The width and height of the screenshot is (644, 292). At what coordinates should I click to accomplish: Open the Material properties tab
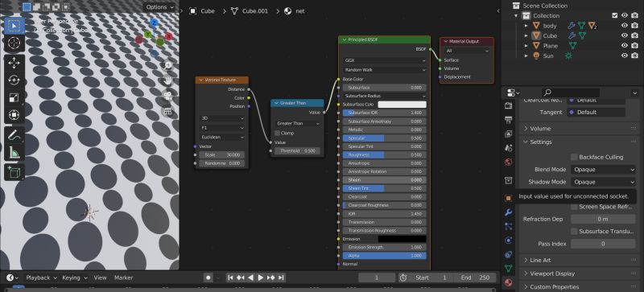point(509,282)
